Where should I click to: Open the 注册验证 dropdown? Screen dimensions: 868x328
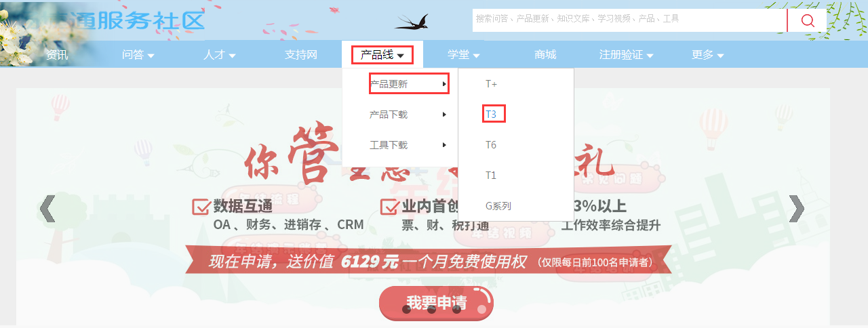click(627, 55)
